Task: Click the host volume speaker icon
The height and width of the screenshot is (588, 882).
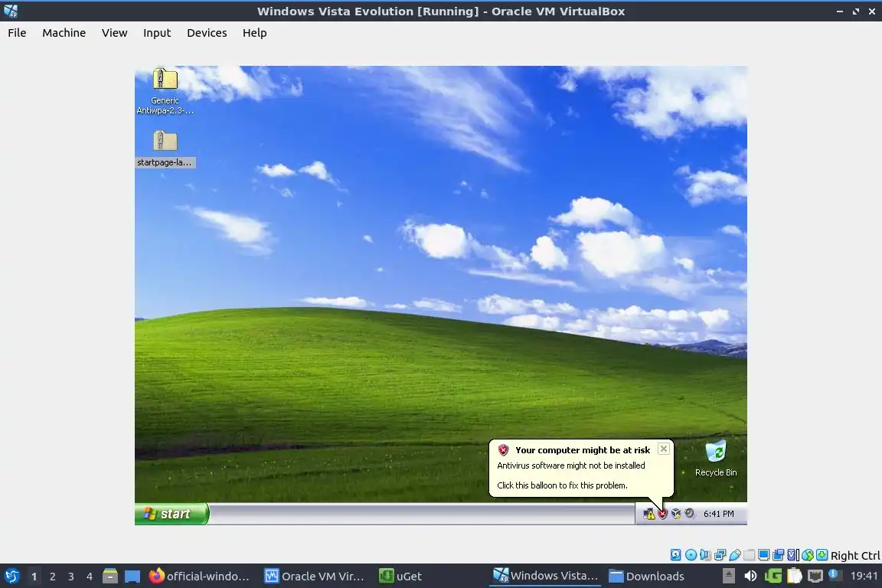Action: [x=750, y=576]
